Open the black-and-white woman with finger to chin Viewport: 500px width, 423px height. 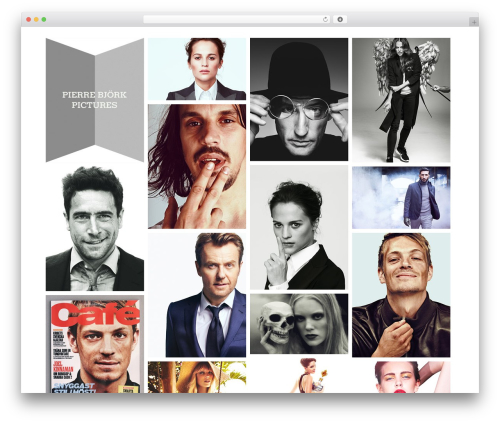coord(299,227)
